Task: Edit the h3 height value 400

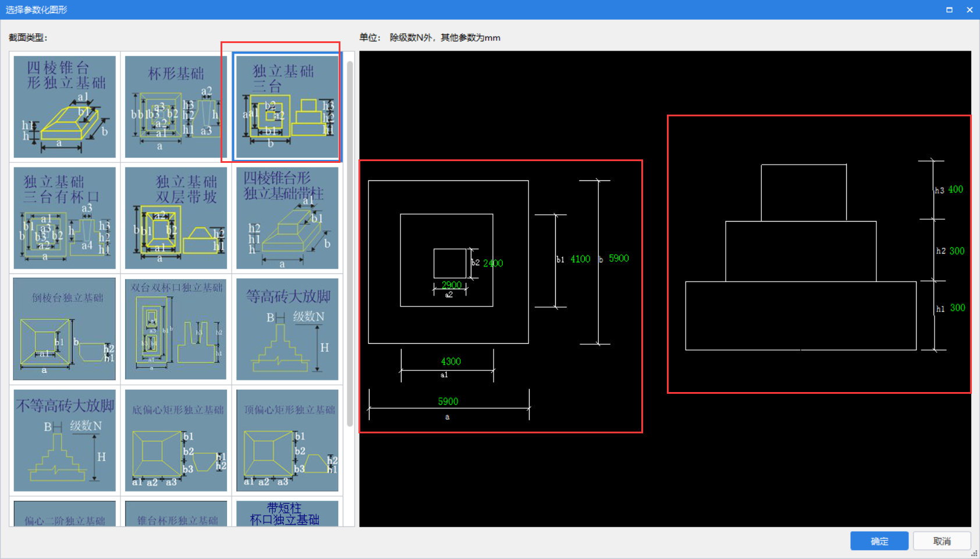Action: (x=956, y=190)
